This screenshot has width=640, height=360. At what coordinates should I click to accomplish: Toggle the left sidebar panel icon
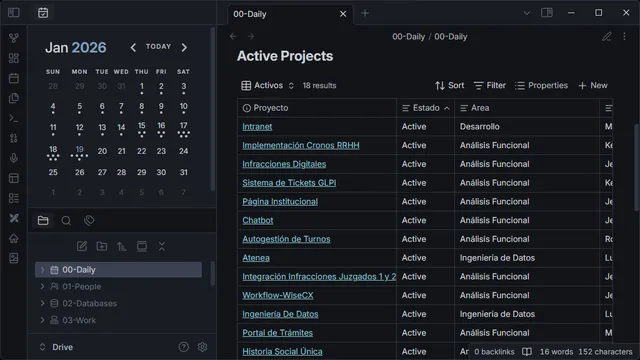pyautogui.click(x=13, y=13)
